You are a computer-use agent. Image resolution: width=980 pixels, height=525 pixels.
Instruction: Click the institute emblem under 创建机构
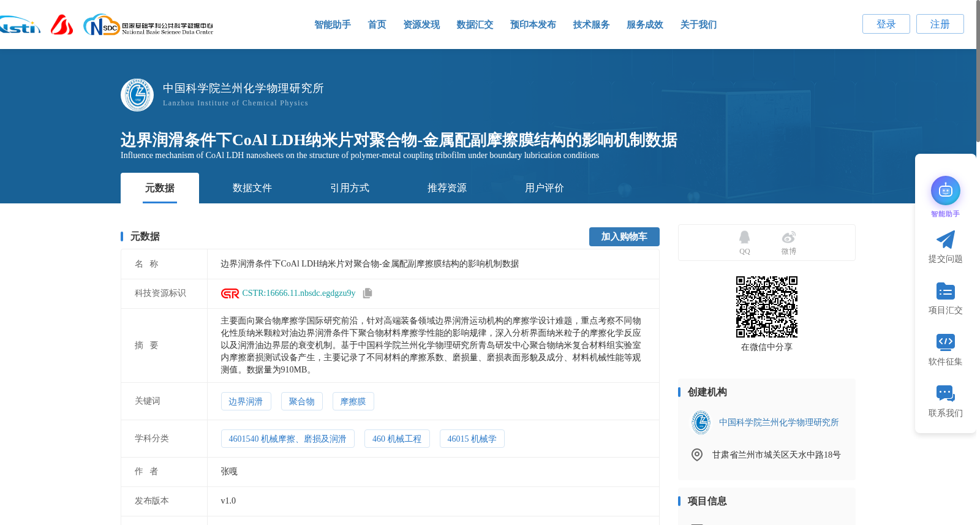[701, 423]
